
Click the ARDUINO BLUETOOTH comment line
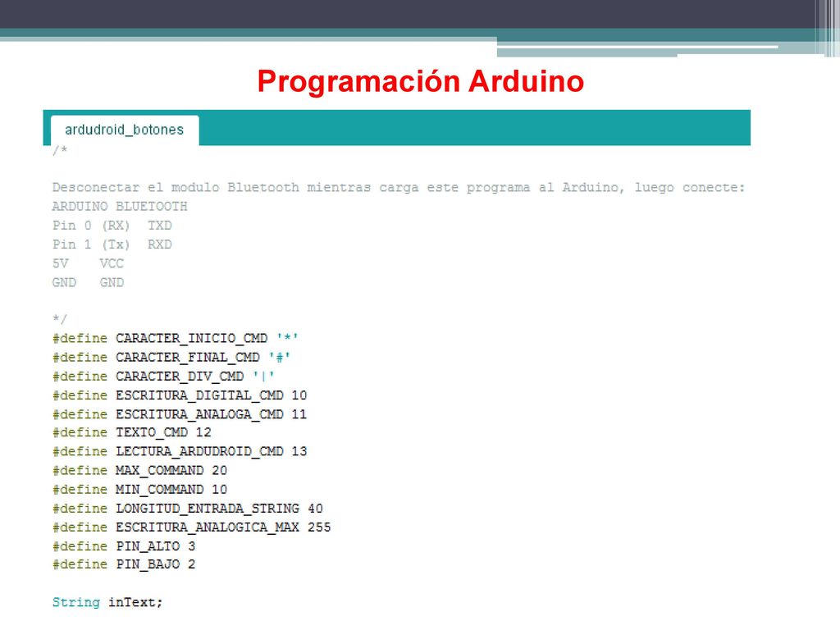pos(120,206)
